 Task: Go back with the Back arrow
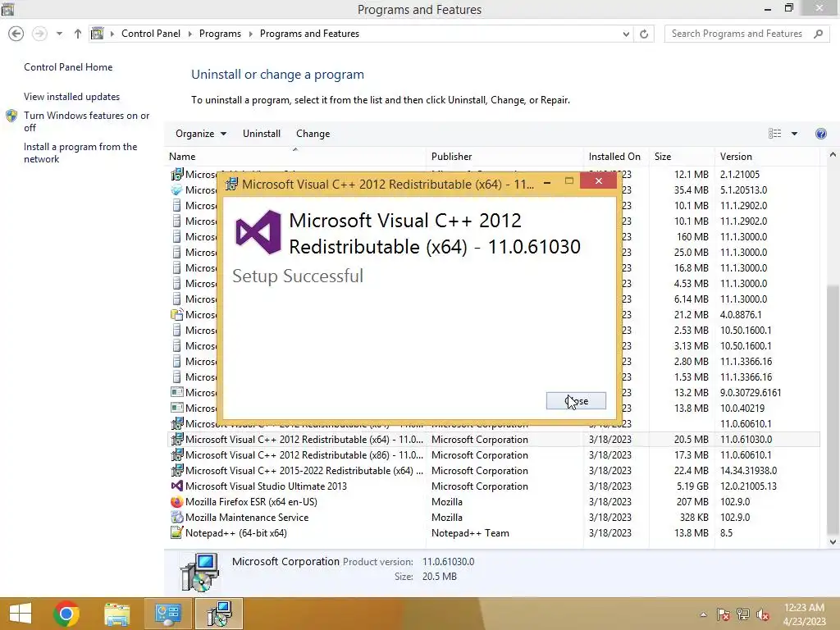pos(16,34)
